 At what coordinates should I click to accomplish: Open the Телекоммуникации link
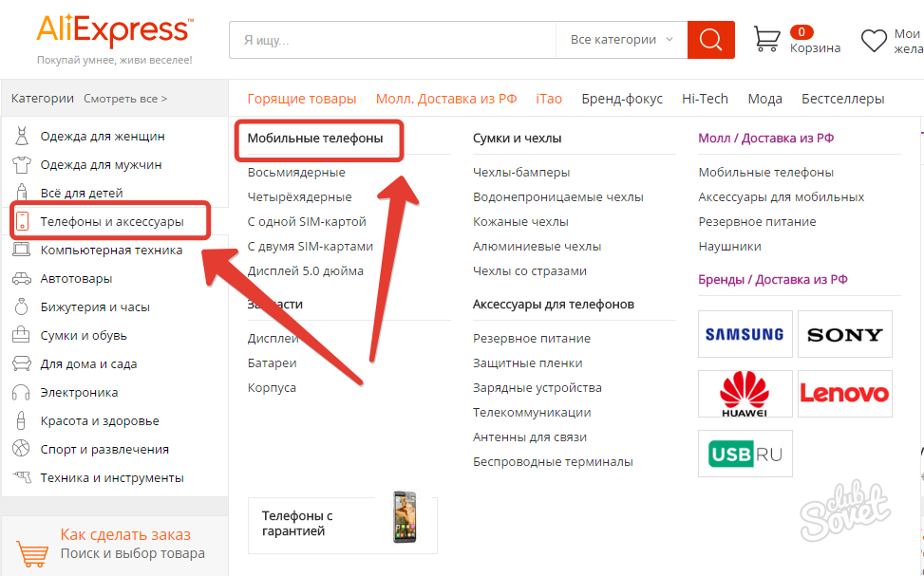pos(532,413)
